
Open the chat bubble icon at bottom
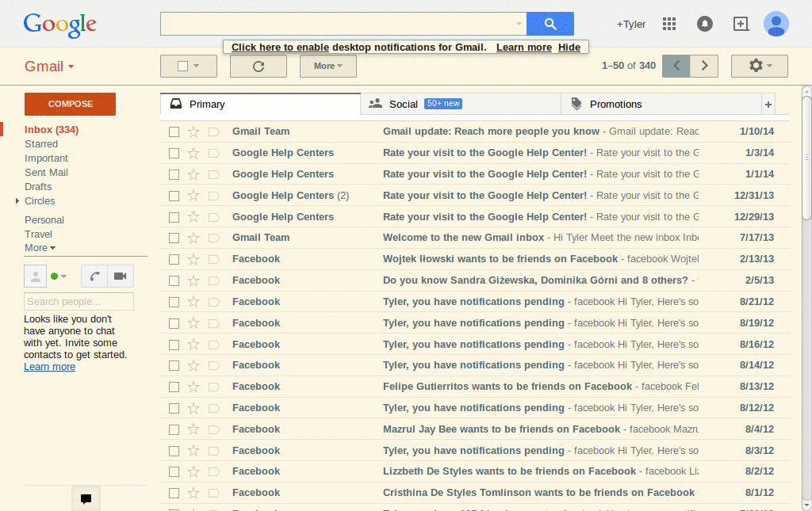[86, 498]
